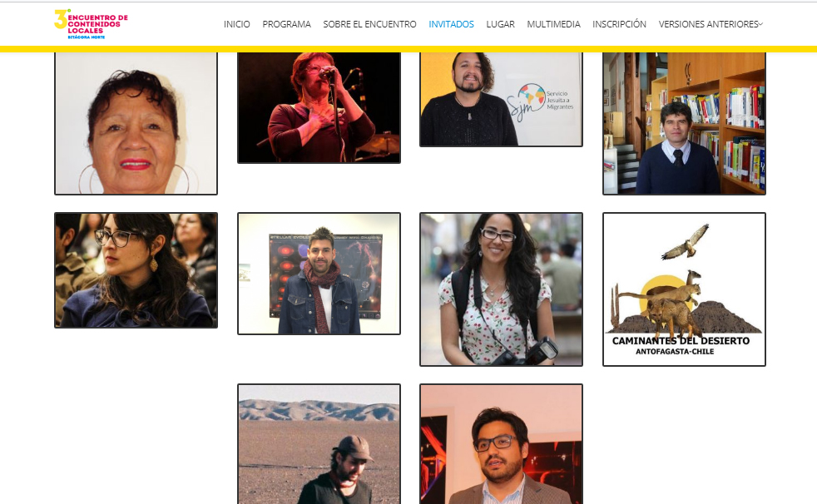The width and height of the screenshot is (817, 504).
Task: Open photo of woman with hoop earrings
Action: point(136,123)
